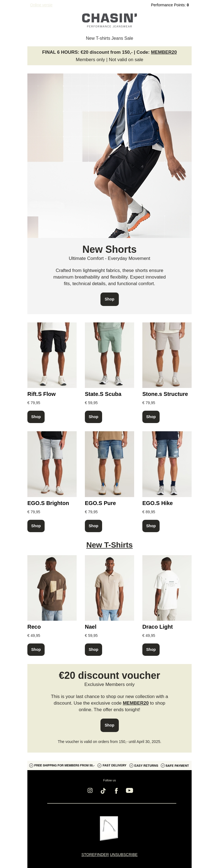Viewport: 219px width, 868px height.
Task: Click the Shop button under New Shorts
Action: (x=109, y=299)
